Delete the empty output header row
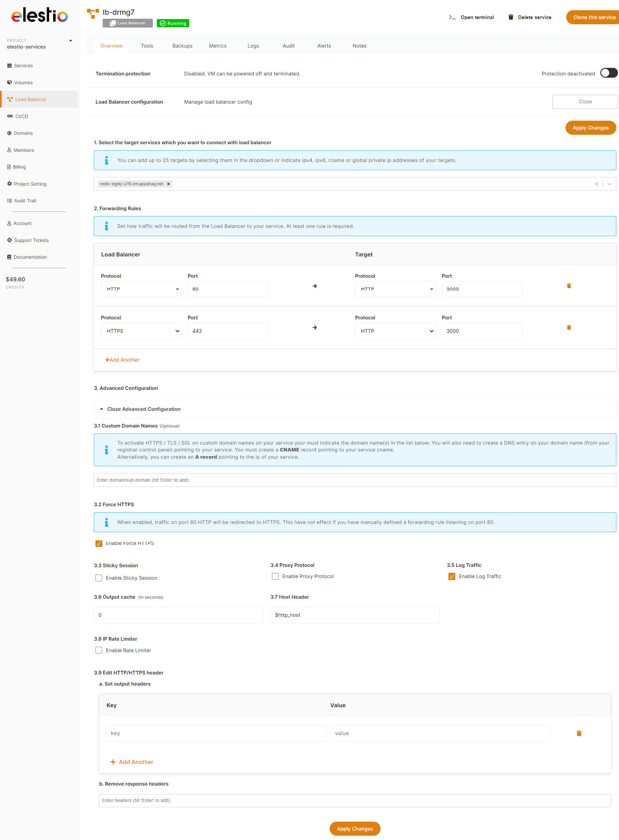This screenshot has height=840, width=619. coord(579,733)
